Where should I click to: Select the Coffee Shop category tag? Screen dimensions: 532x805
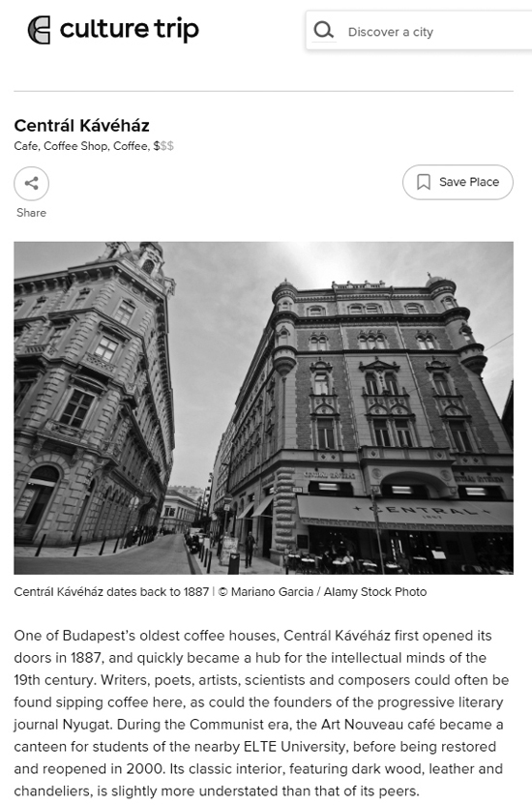(75, 146)
